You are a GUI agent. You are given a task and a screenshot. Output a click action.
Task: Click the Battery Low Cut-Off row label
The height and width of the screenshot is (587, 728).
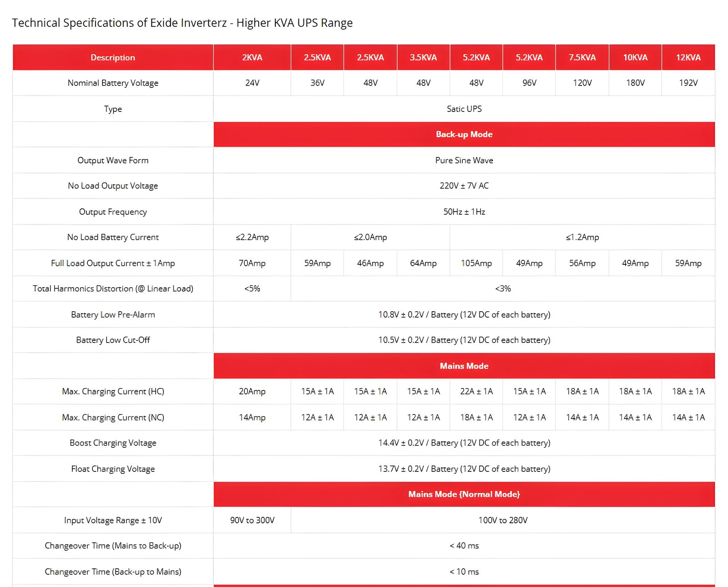coord(113,340)
